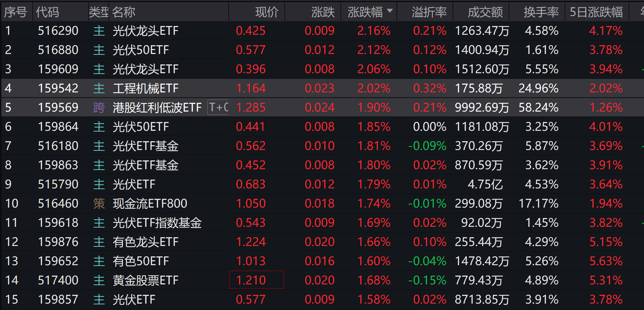
Task: Open 有色50ETF name
Action: [141, 261]
